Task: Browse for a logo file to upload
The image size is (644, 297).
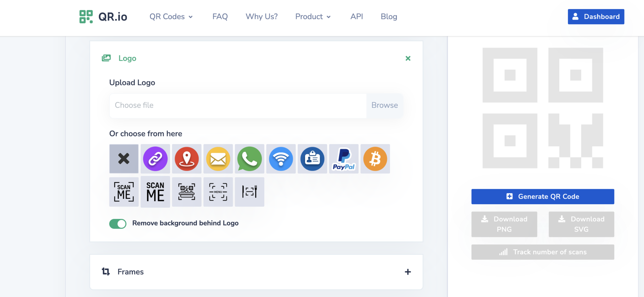Action: tap(384, 105)
